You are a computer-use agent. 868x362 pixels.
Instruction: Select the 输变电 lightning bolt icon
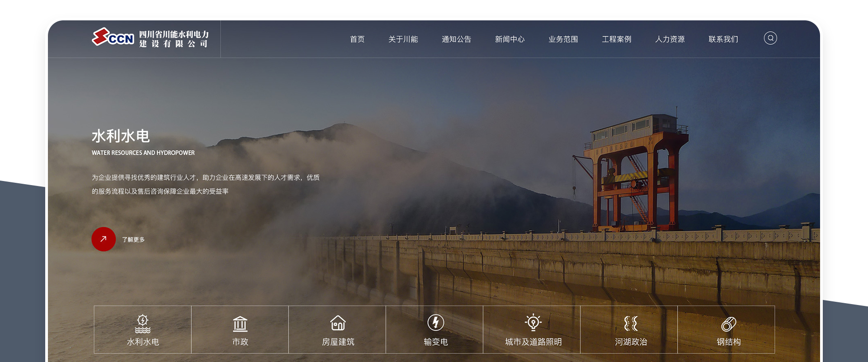[435, 323]
